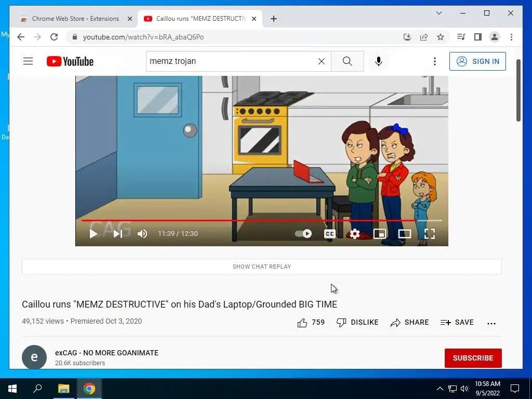532x399 pixels.
Task: Open the network tray icon
Action: (x=453, y=389)
